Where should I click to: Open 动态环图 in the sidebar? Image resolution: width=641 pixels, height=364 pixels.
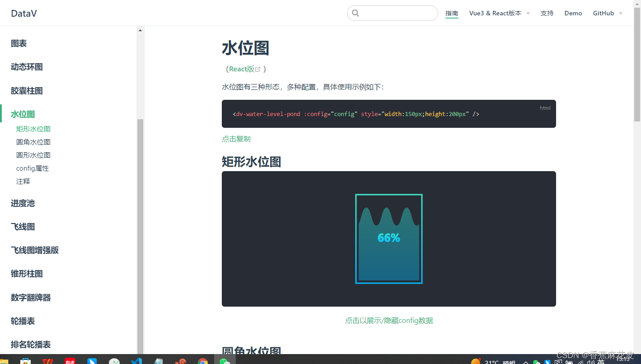(x=27, y=67)
